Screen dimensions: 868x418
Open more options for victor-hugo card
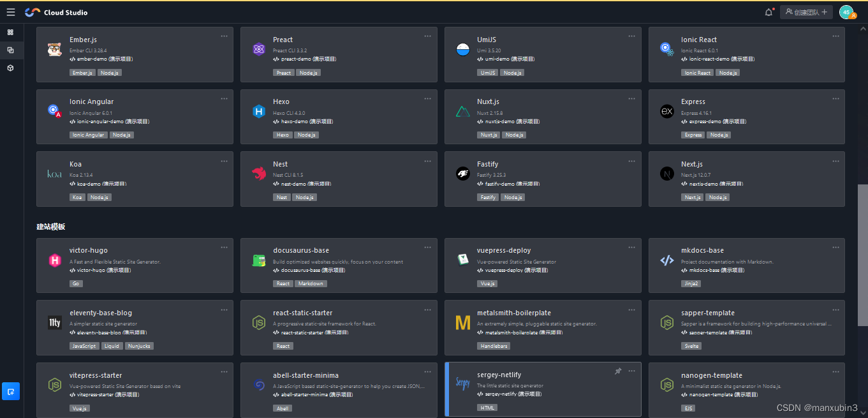(x=224, y=248)
